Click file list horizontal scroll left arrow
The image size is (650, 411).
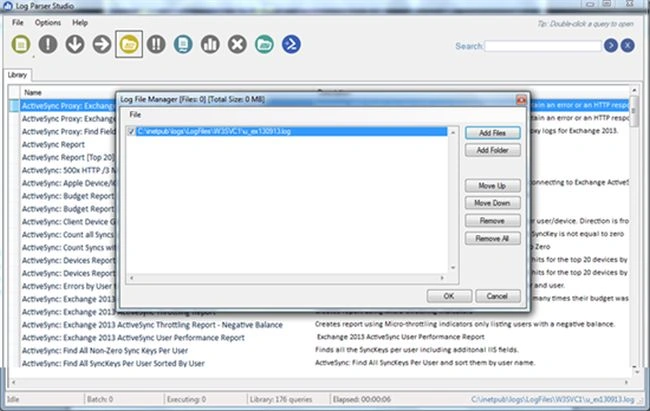click(132, 278)
